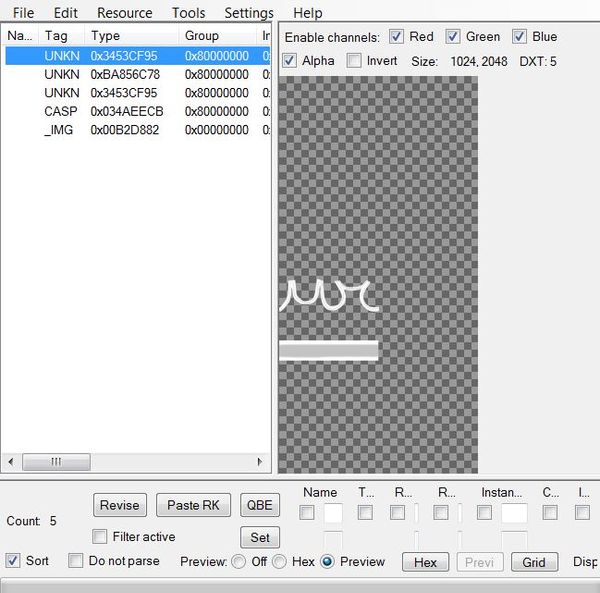Open the Settings menu
Image resolution: width=600 pixels, height=593 pixels.
click(x=248, y=13)
